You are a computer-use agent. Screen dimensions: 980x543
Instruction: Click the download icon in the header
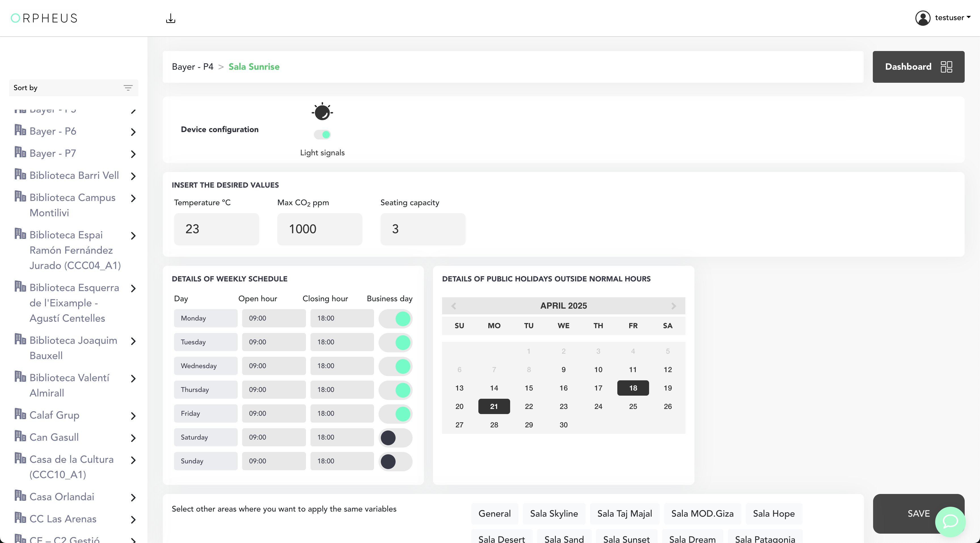click(170, 18)
